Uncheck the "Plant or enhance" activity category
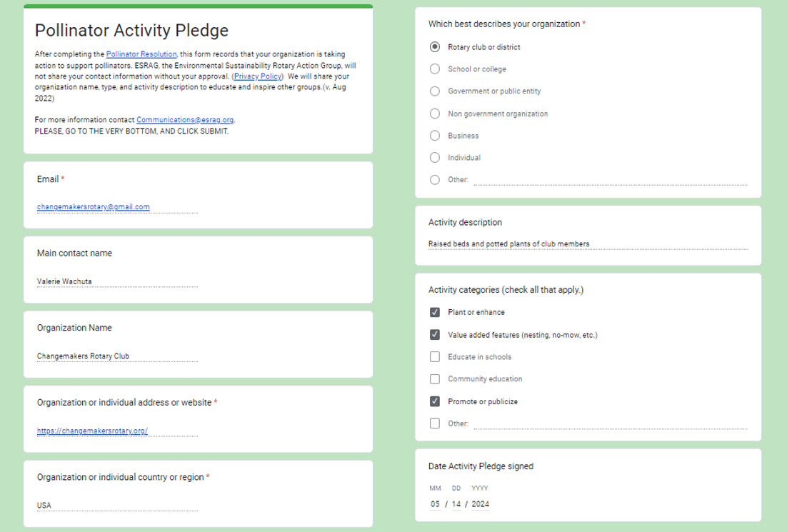The height and width of the screenshot is (532, 787). [434, 312]
